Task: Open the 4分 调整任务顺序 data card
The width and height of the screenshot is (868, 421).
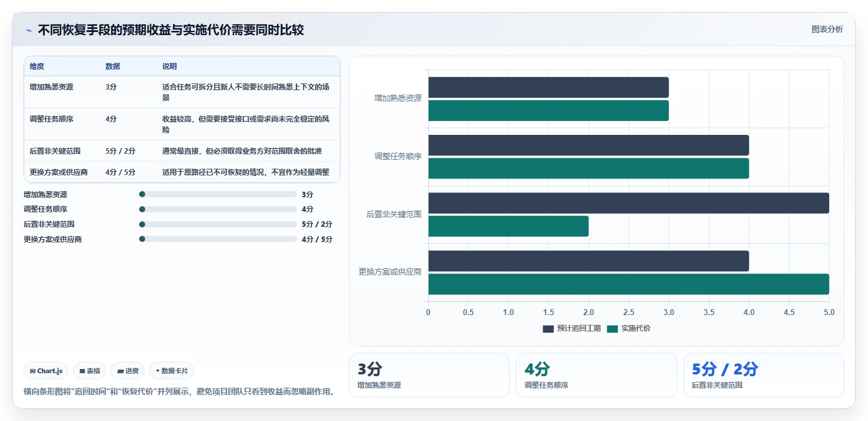Action: (x=596, y=375)
